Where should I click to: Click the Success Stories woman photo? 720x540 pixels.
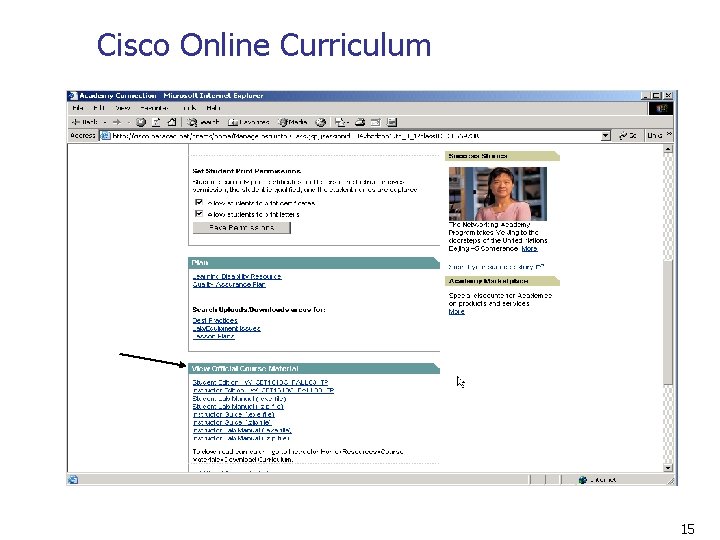(x=498, y=194)
